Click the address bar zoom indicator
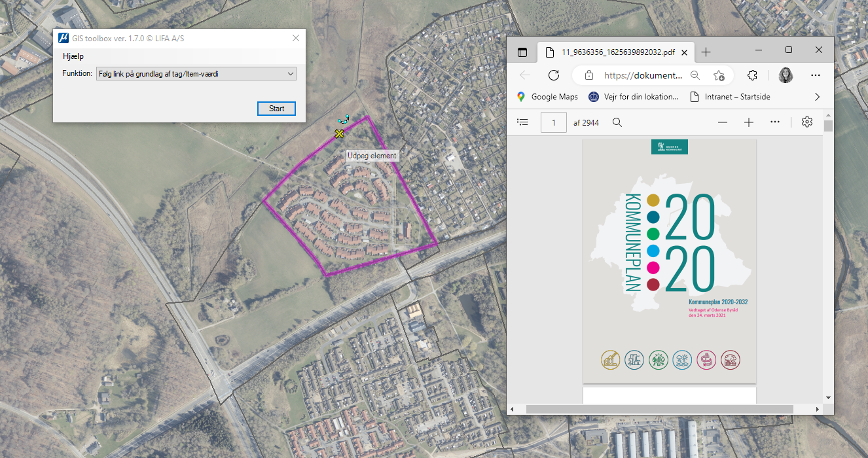The image size is (868, 458). click(x=695, y=75)
